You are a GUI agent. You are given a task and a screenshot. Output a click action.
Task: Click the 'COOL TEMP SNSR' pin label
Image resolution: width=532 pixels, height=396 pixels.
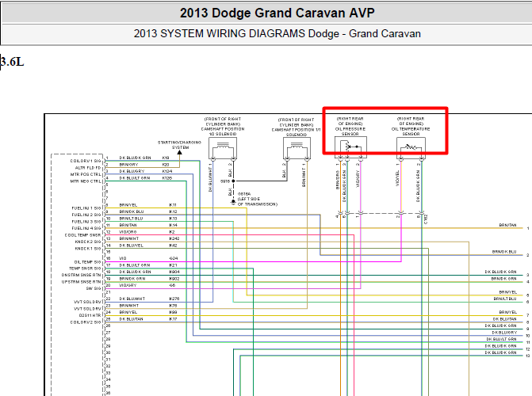tap(82, 235)
